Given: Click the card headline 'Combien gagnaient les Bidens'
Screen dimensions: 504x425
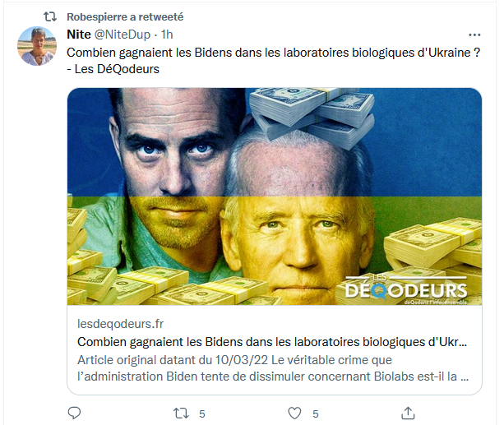Looking at the screenshot, I should click(x=272, y=342).
